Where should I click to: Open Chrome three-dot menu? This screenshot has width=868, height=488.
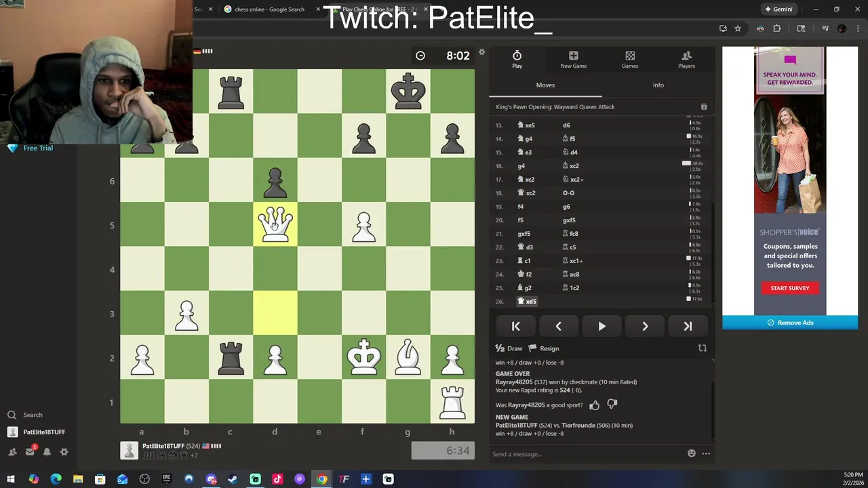857,28
